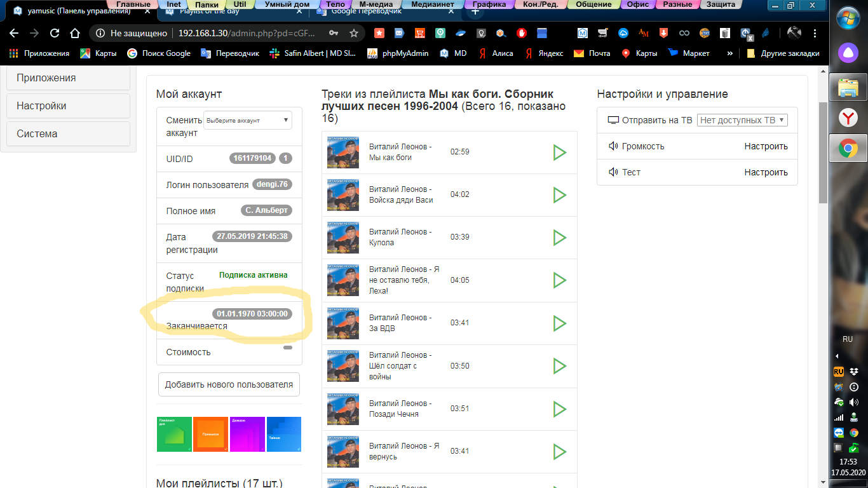Show more bookmarks with the chevron
Image resolution: width=868 pixels, height=488 pixels.
click(729, 53)
